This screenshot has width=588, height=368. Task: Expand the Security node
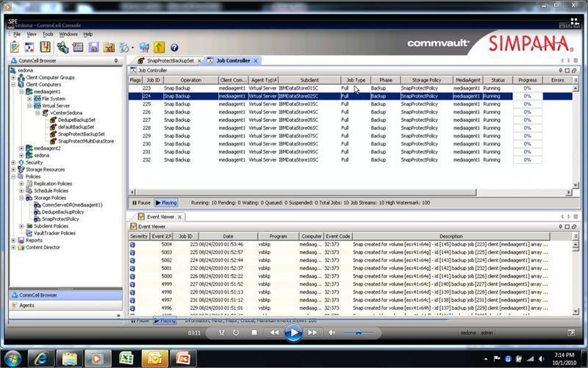[13, 162]
